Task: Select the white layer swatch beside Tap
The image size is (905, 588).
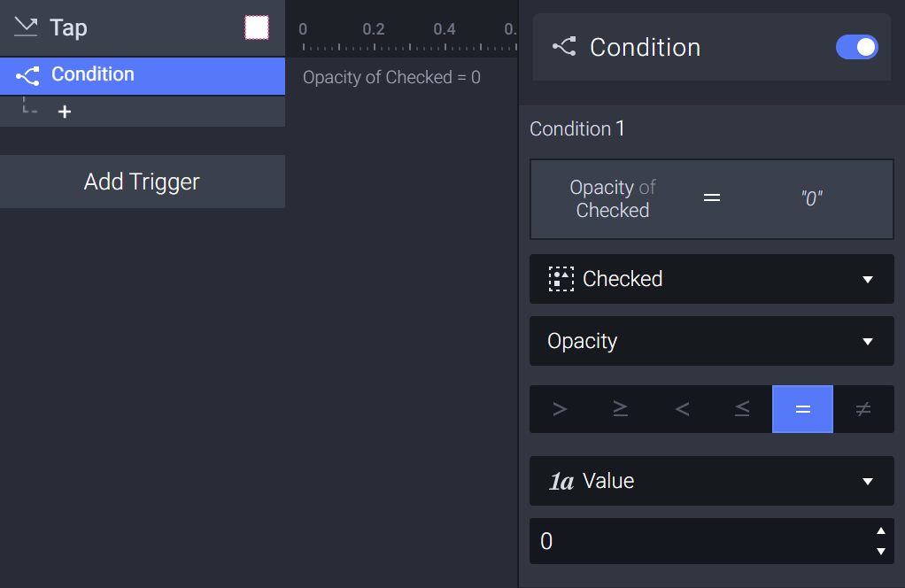Action: pos(257,27)
